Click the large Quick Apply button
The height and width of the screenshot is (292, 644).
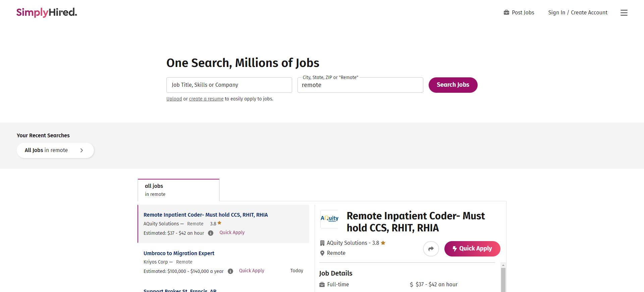point(472,249)
